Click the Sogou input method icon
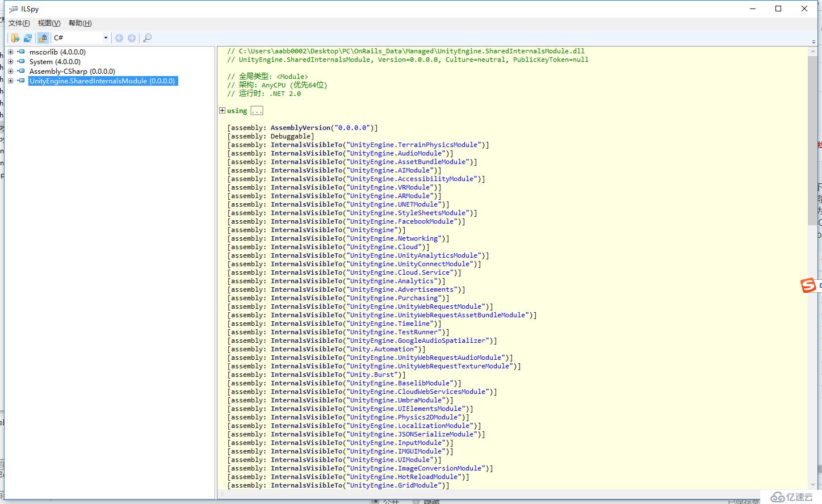Image resolution: width=822 pixels, height=504 pixels. pos(808,285)
